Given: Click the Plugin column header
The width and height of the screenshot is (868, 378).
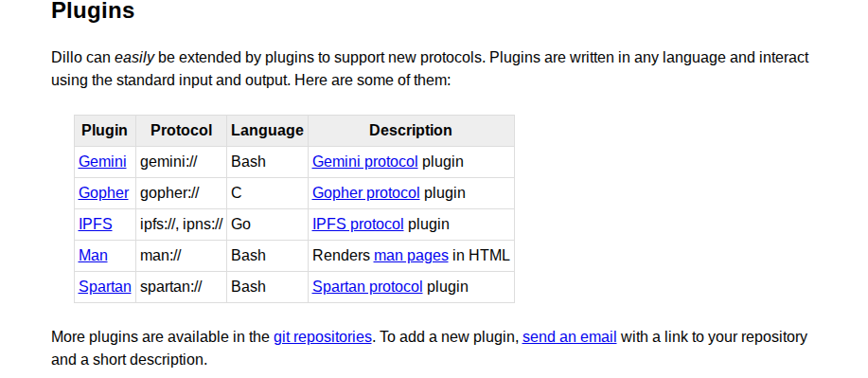Looking at the screenshot, I should 105,130.
